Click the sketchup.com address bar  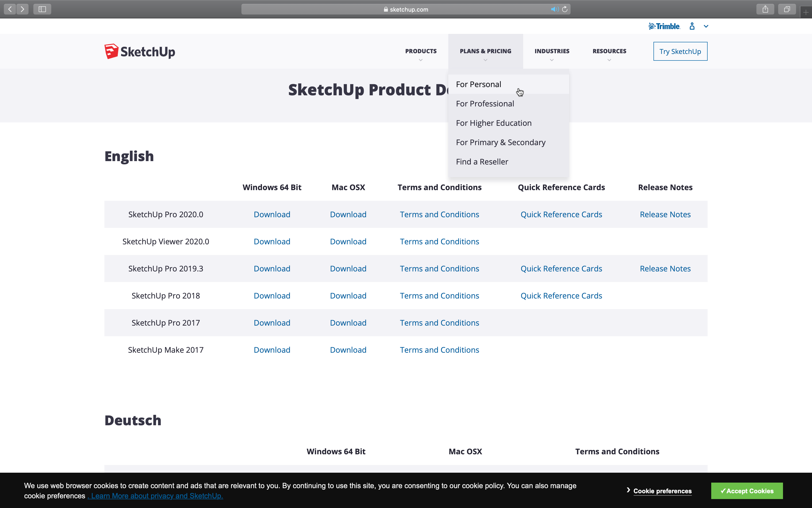point(406,9)
